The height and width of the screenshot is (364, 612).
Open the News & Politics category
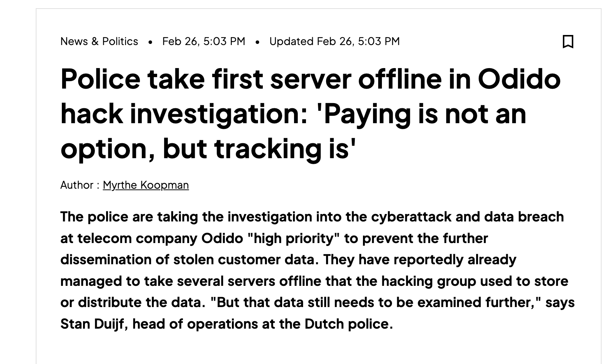click(99, 41)
